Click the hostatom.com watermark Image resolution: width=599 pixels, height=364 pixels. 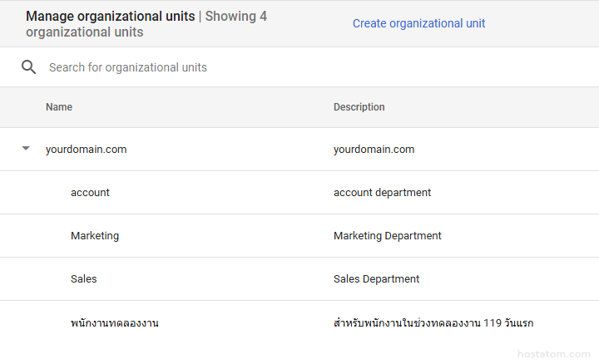553,353
